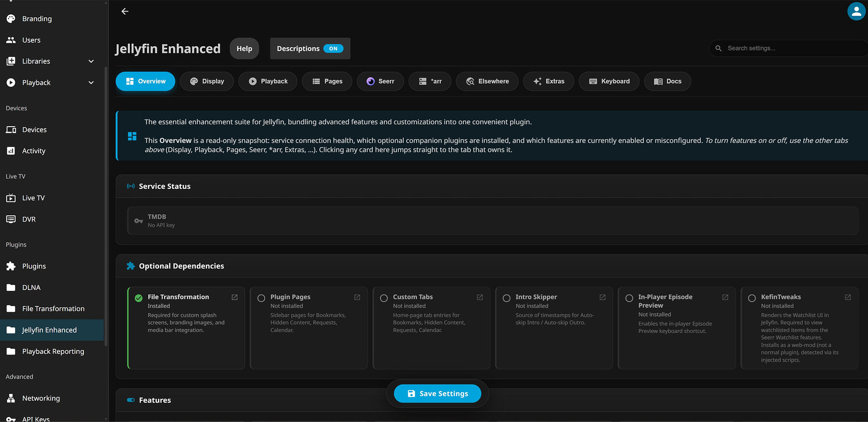
Task: Go to the Seerr tab
Action: (380, 81)
